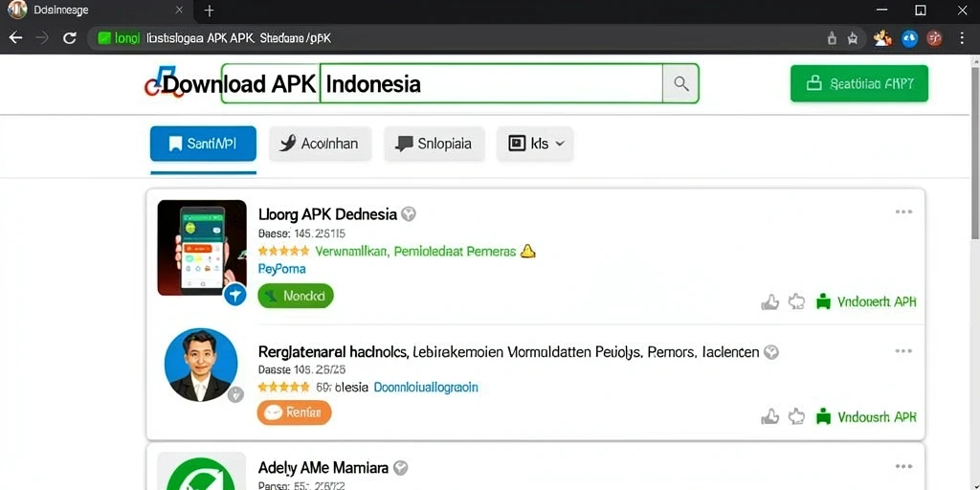Viewport: 980px width, 490px height.
Task: Select the blue SantiMPI tab
Action: pos(203,144)
